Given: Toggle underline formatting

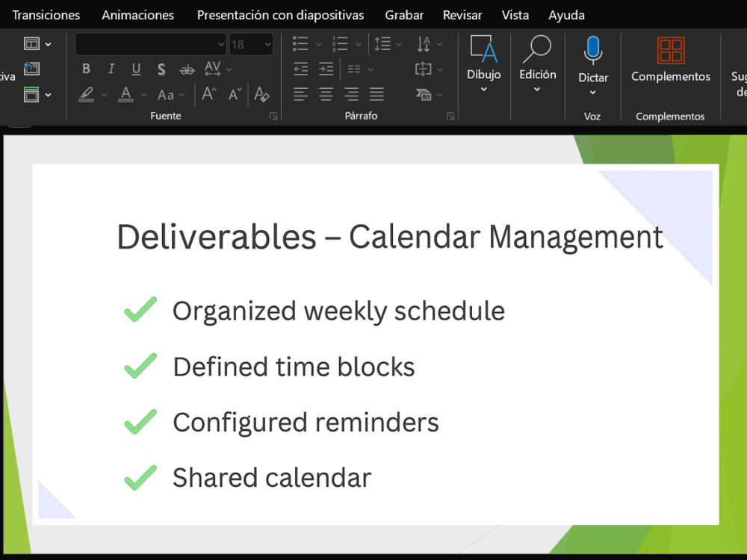Looking at the screenshot, I should (x=136, y=69).
